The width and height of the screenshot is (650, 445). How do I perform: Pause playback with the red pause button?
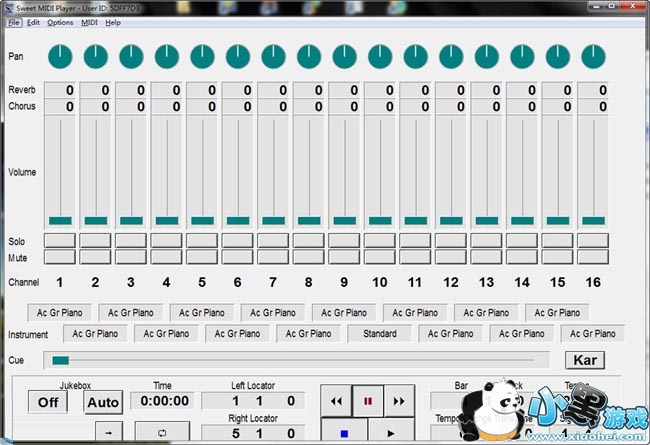click(368, 401)
